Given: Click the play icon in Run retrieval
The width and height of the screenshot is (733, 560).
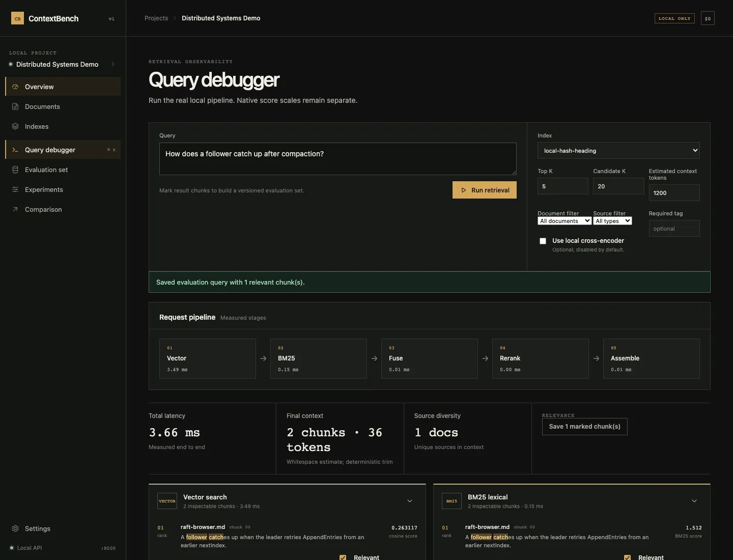Looking at the screenshot, I should pyautogui.click(x=464, y=190).
